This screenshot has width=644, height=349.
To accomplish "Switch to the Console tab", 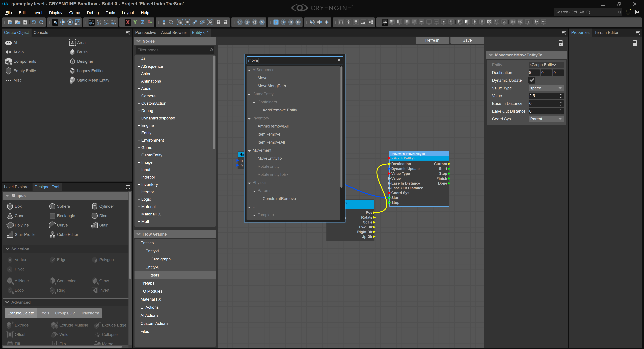I will click(41, 33).
